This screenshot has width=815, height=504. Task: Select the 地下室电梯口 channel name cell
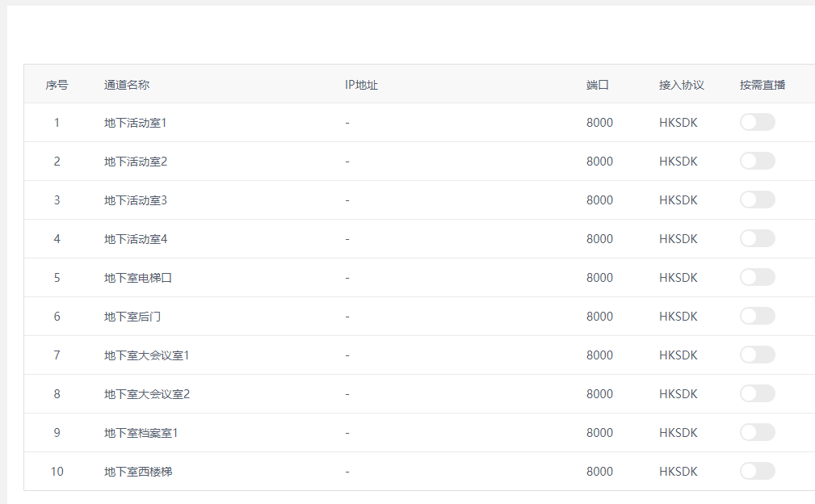point(138,278)
